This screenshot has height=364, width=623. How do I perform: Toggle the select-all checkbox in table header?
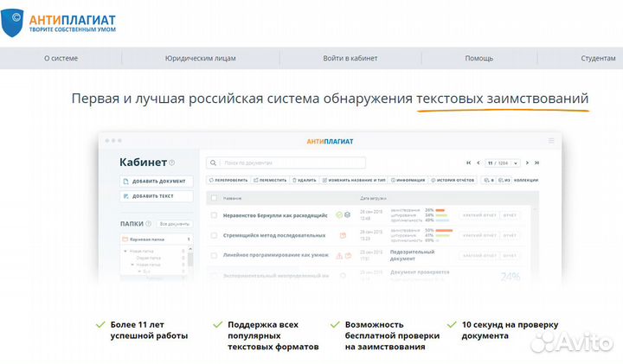215,198
